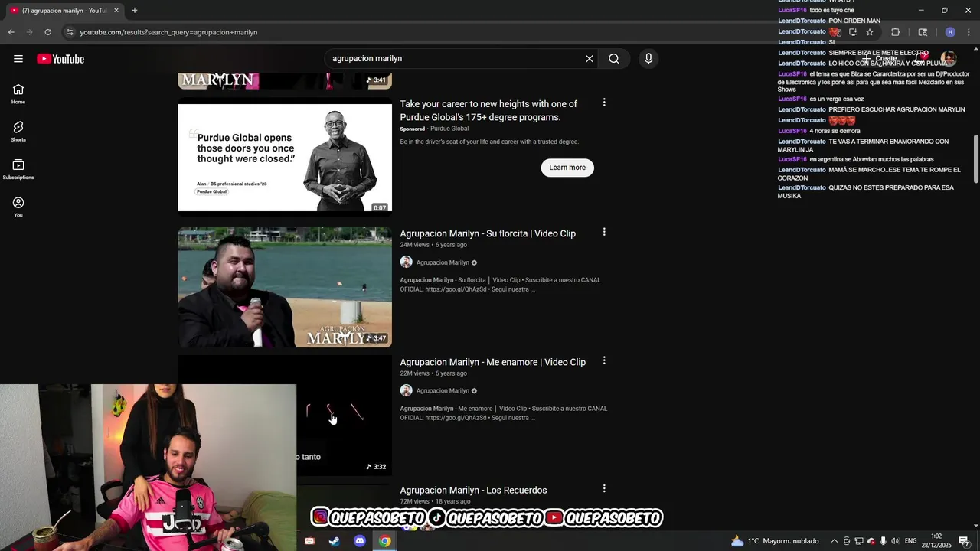This screenshot has width=980, height=551.
Task: Open Agrupacion Marilyn channel under Me enamore
Action: (x=443, y=391)
